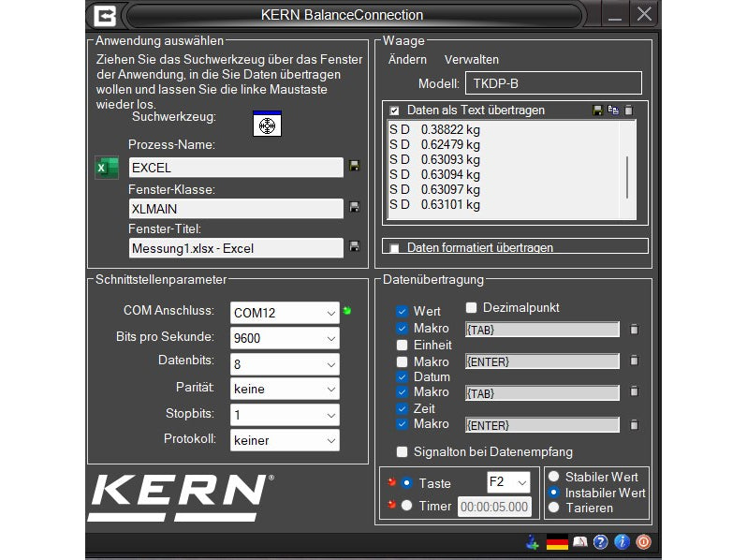
Task: Toggle the Makro checkbox below Datum
Action: (x=403, y=392)
